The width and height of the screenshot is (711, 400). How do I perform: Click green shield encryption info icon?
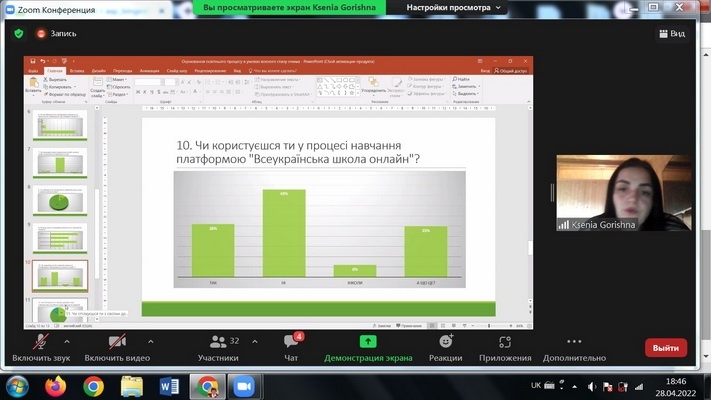click(18, 33)
